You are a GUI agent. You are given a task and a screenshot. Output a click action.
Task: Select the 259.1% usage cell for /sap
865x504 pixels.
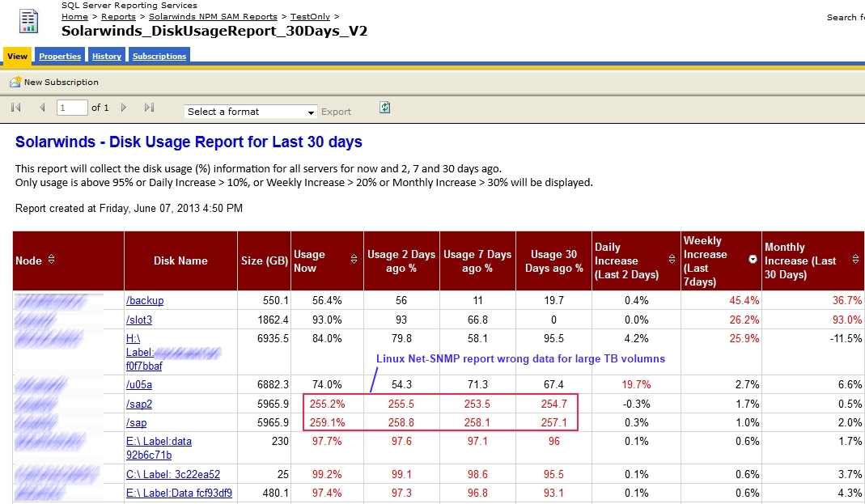click(327, 423)
